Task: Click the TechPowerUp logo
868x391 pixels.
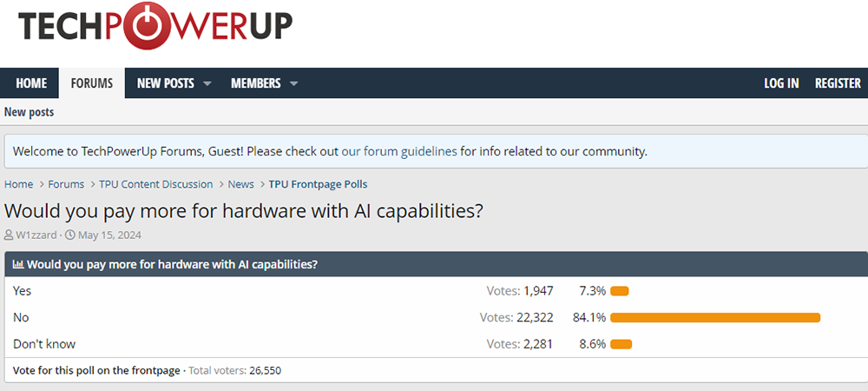Action: pos(155,27)
